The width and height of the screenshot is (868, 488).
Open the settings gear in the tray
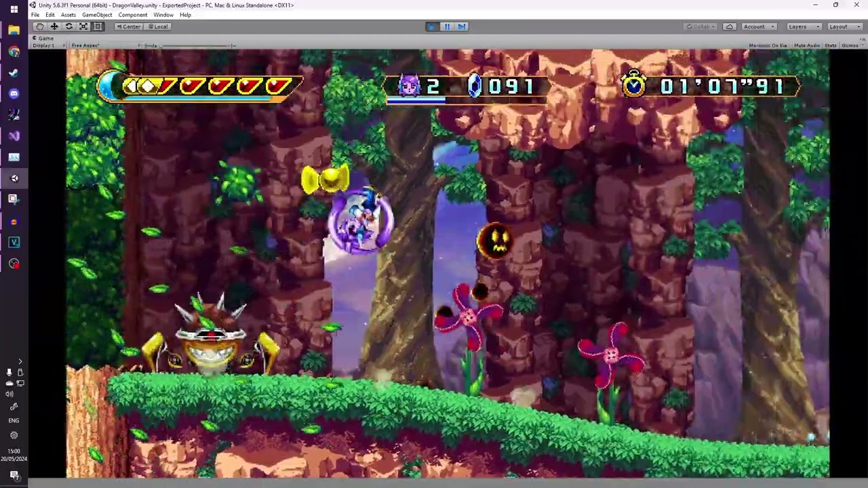14,435
